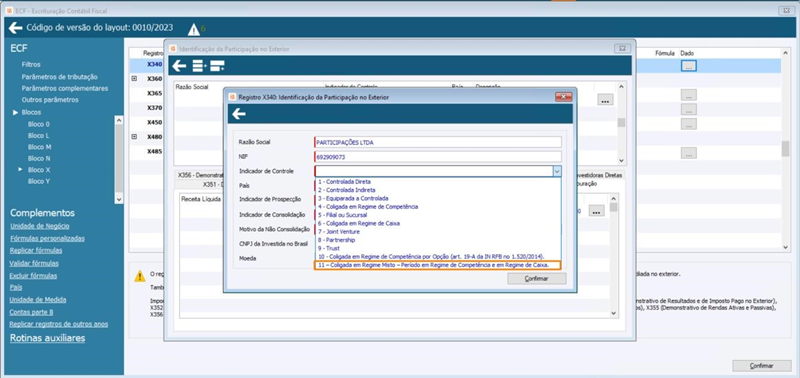This screenshot has height=378, width=800.
Task: Open the warning triangle alerts indicator
Action: (194, 30)
